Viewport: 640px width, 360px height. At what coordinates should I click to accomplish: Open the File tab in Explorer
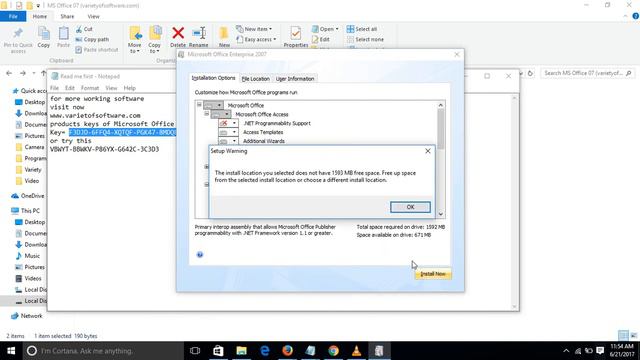pyautogui.click(x=13, y=16)
